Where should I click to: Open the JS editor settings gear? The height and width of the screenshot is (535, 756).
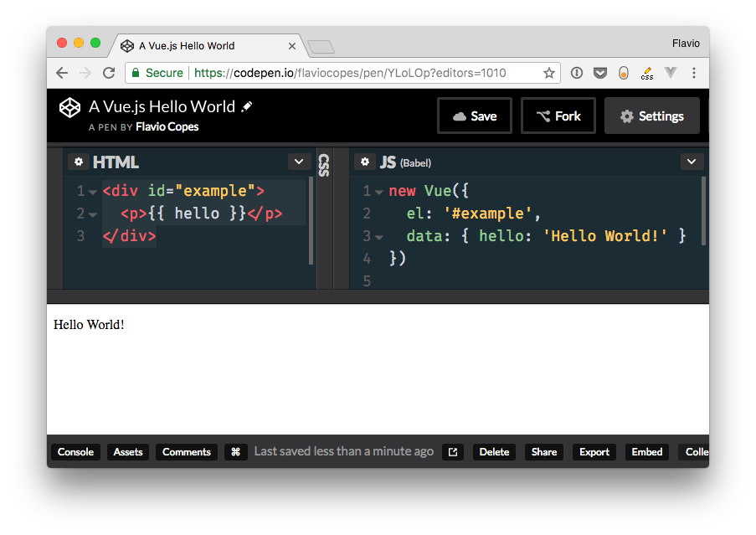click(364, 161)
